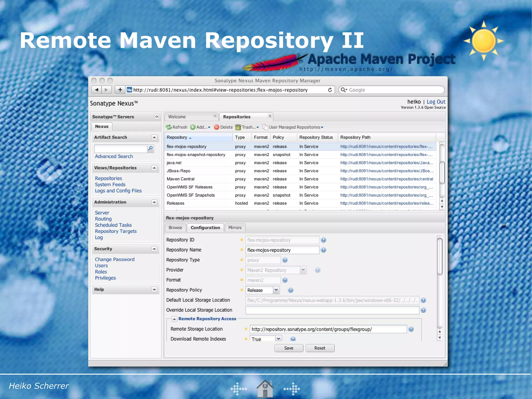
Task: Switch to the Browse tab
Action: (x=175, y=227)
